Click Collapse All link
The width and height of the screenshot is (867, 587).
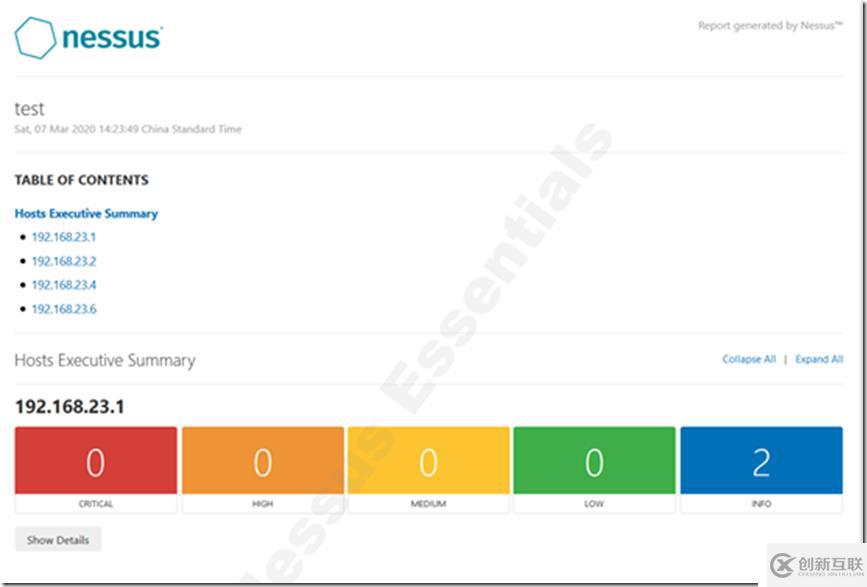pos(749,359)
